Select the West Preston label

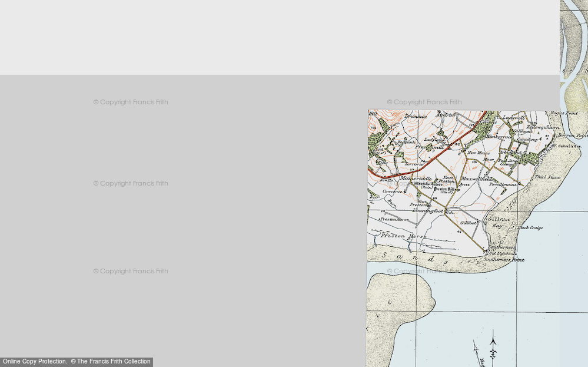point(419,203)
